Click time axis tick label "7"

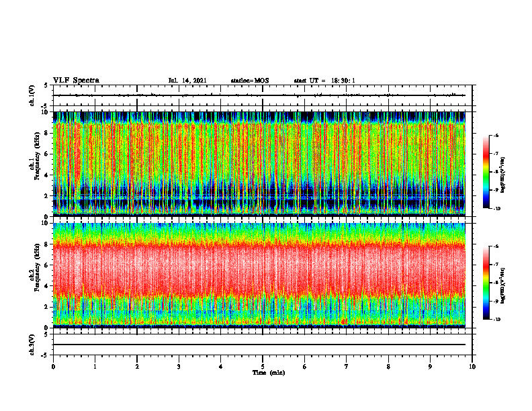click(x=347, y=367)
